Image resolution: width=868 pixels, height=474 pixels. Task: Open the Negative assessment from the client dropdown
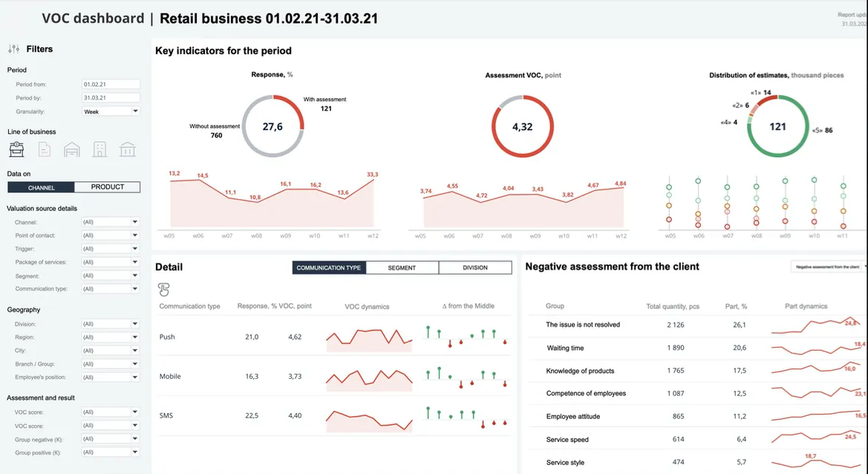pyautogui.click(x=829, y=267)
